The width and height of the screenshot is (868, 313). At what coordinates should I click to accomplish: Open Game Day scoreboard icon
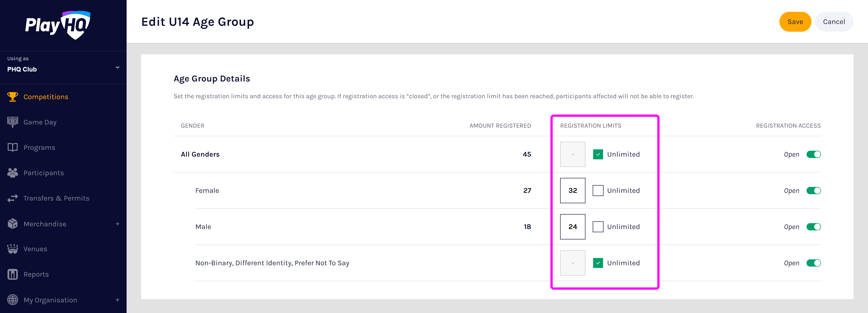tap(12, 122)
